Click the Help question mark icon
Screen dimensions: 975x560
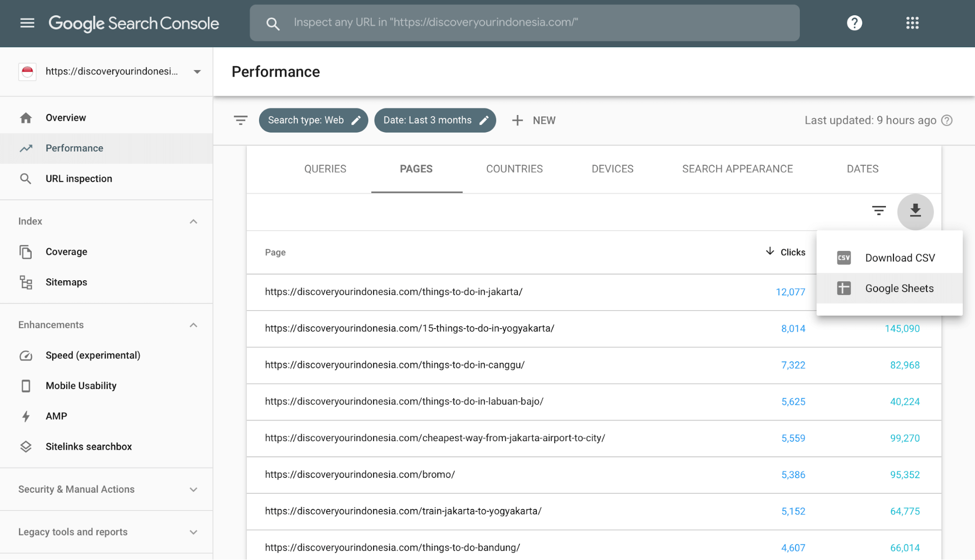pyautogui.click(x=856, y=22)
